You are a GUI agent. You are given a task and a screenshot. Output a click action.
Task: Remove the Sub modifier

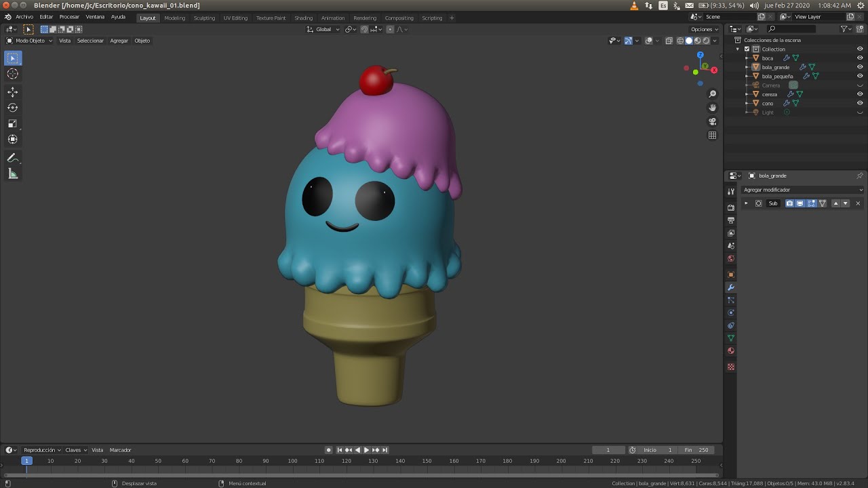click(858, 203)
